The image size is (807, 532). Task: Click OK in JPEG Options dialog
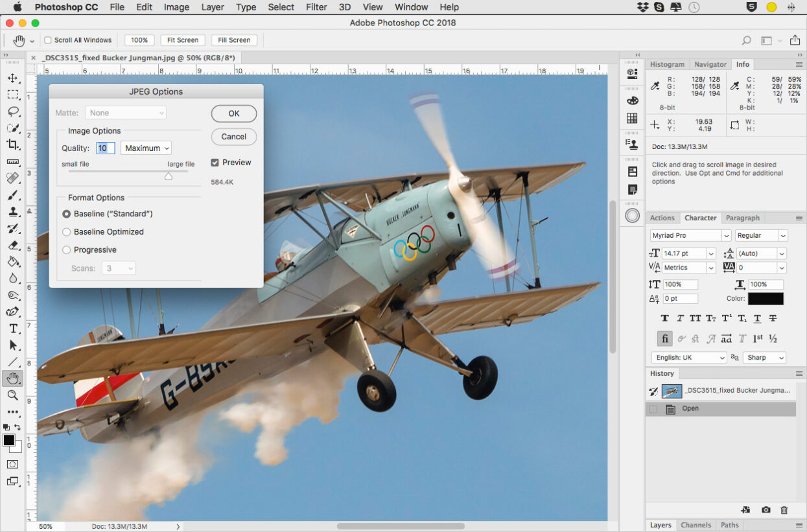[x=234, y=113]
